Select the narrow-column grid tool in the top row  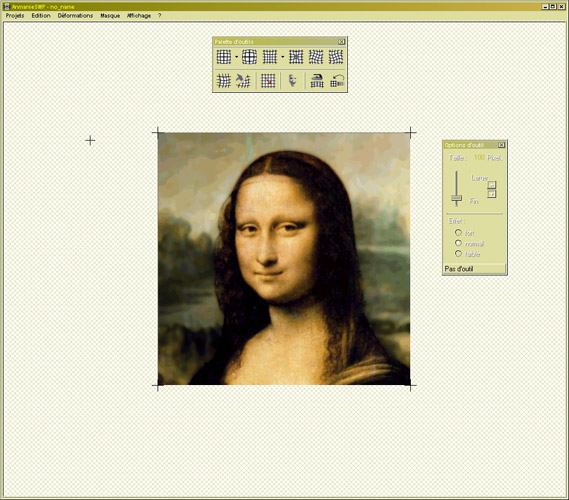270,57
